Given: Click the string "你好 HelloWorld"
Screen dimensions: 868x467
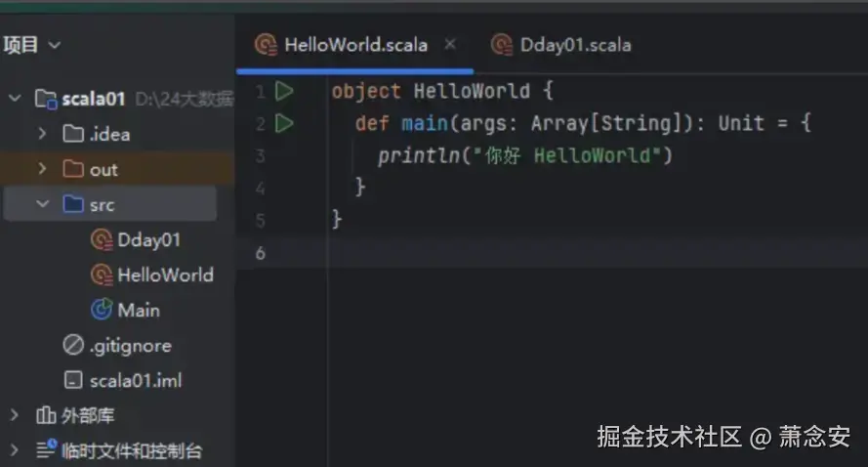Looking at the screenshot, I should (x=567, y=155).
